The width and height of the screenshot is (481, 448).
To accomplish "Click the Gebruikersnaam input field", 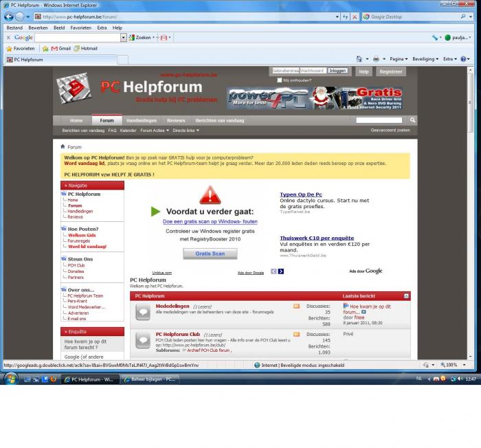I will (286, 71).
